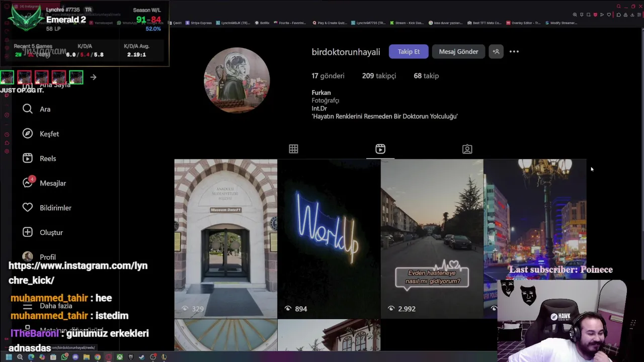Open the 68 takip following list
The image size is (644, 362).
pyautogui.click(x=426, y=76)
